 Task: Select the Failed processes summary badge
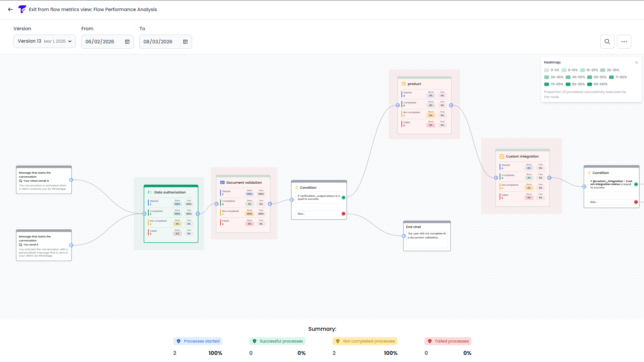pos(448,341)
